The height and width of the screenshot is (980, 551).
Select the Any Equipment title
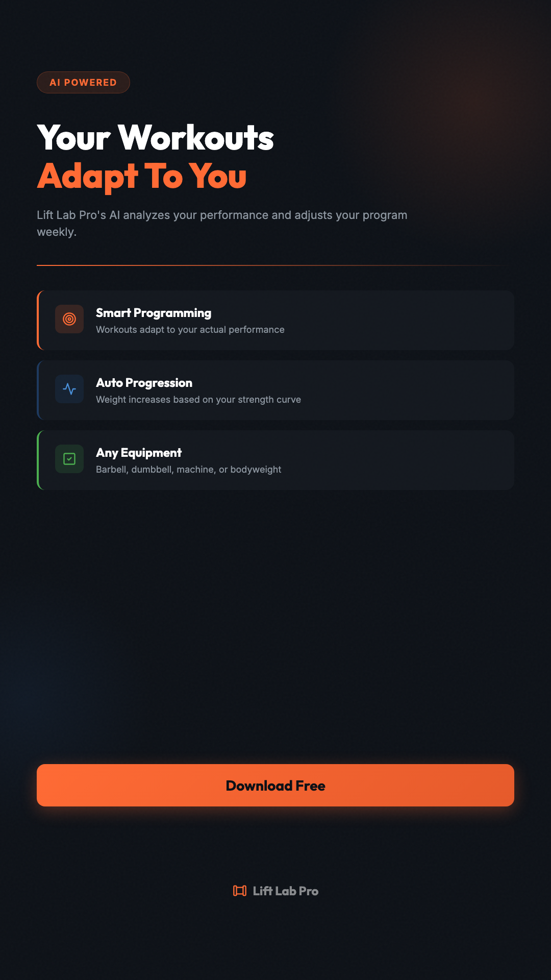click(139, 453)
